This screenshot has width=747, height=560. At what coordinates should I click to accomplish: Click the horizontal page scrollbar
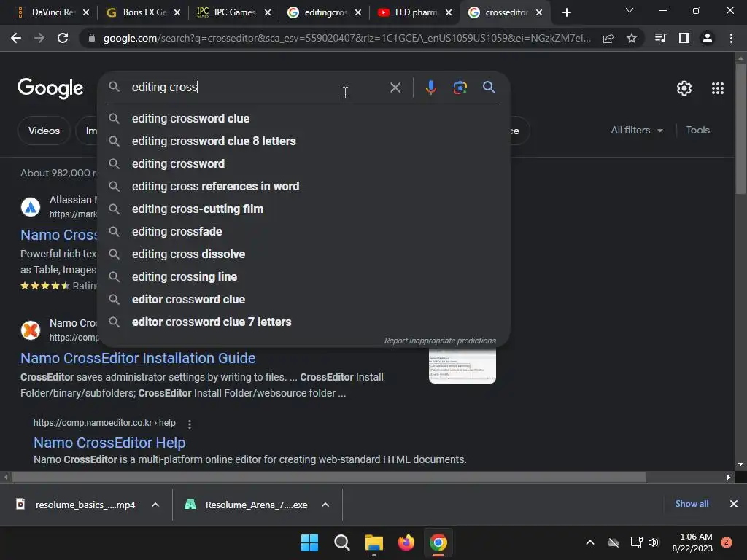click(x=329, y=477)
